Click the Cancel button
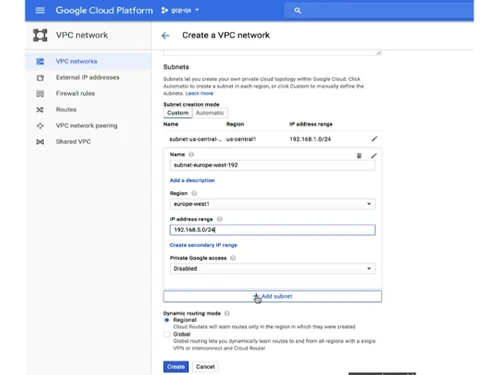 [x=205, y=367]
